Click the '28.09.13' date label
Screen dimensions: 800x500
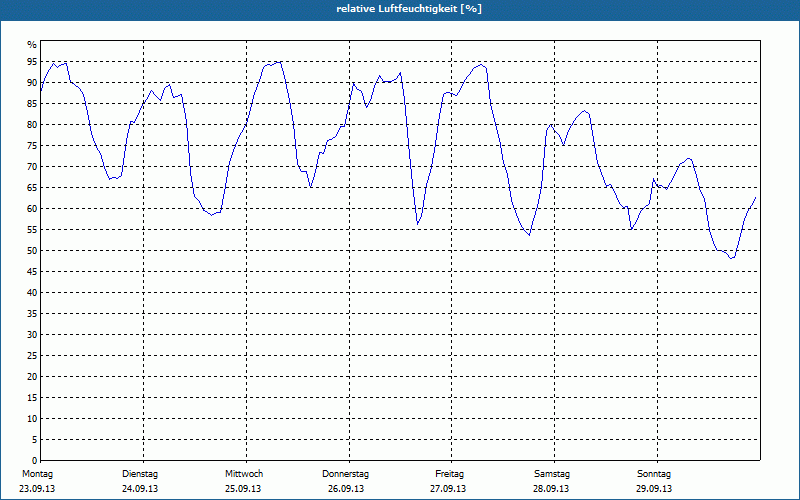click(x=551, y=489)
